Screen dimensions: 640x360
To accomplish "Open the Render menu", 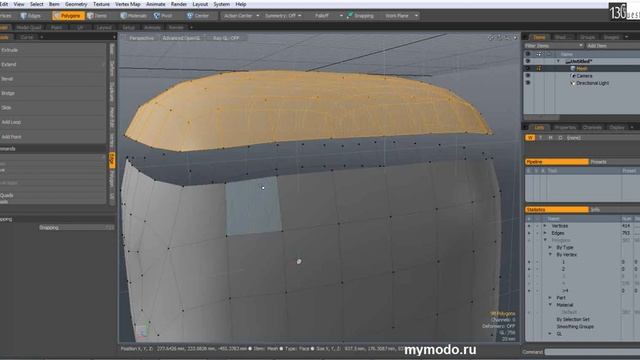I will click(x=179, y=4).
